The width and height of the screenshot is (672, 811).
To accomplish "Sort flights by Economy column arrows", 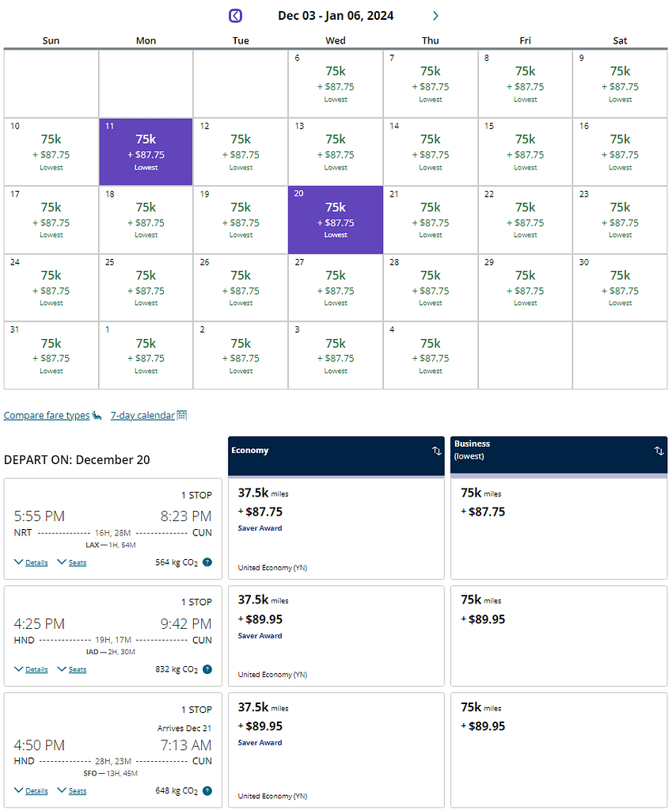I will point(437,451).
